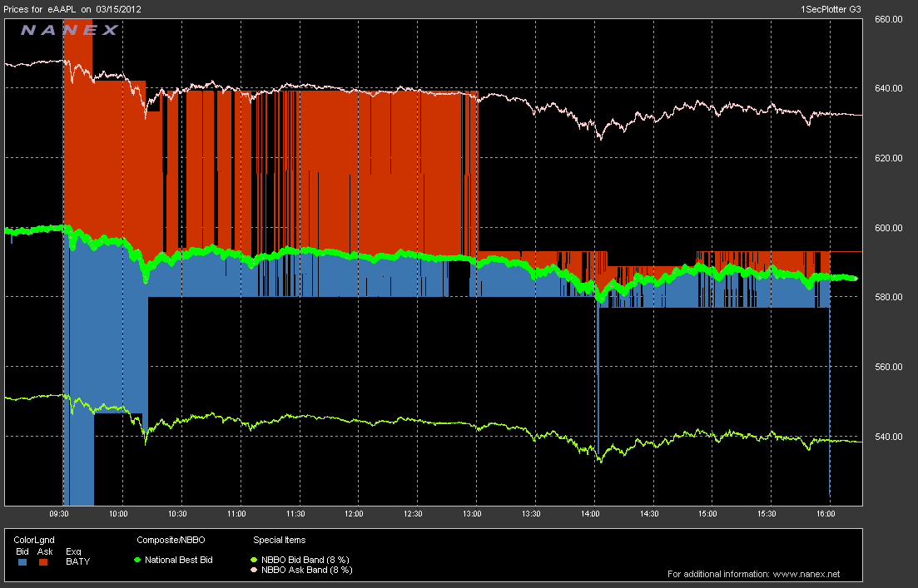Click the 660.00 price axis label

888,19
